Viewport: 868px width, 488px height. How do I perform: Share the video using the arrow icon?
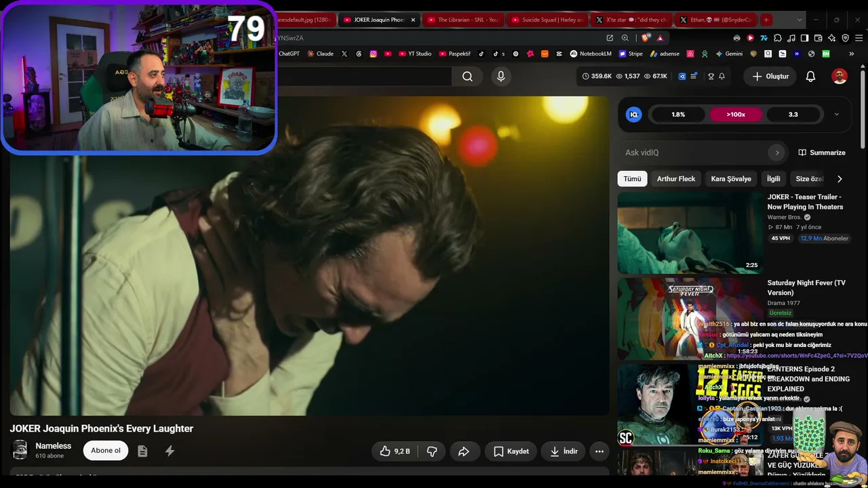click(x=464, y=451)
